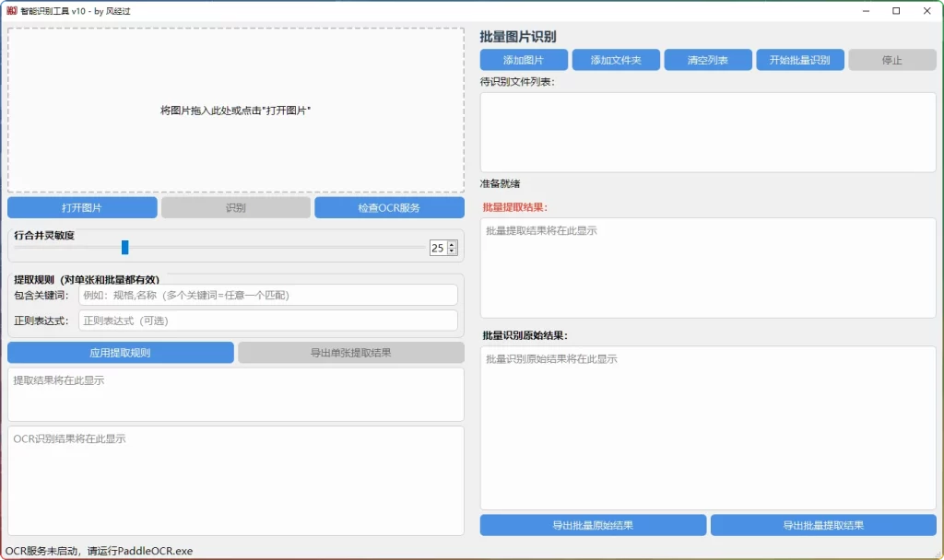Click the 识别 button
The image size is (944, 560).
[235, 208]
